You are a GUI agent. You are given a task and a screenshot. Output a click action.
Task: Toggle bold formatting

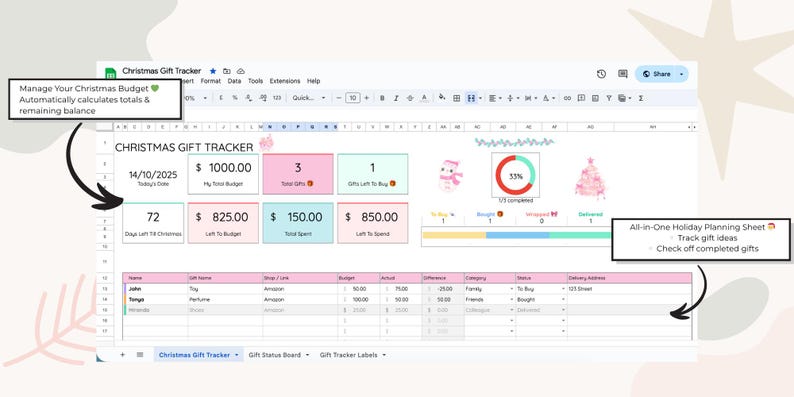coord(382,98)
